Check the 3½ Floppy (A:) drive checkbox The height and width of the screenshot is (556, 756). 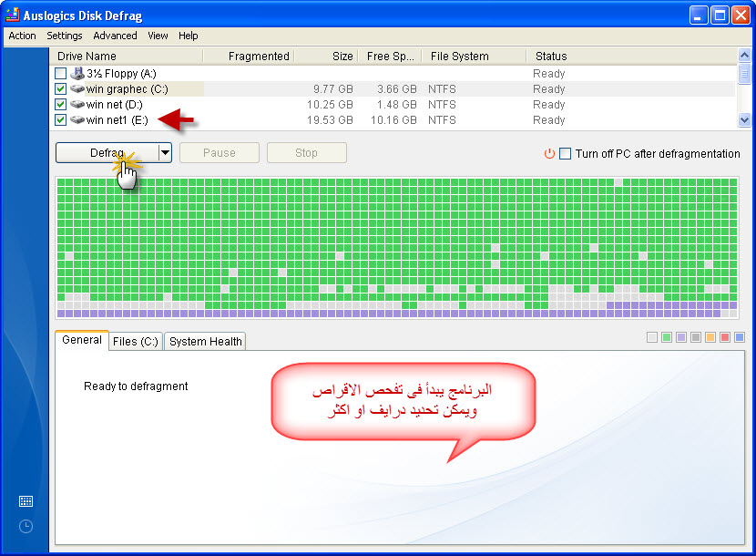[x=60, y=73]
